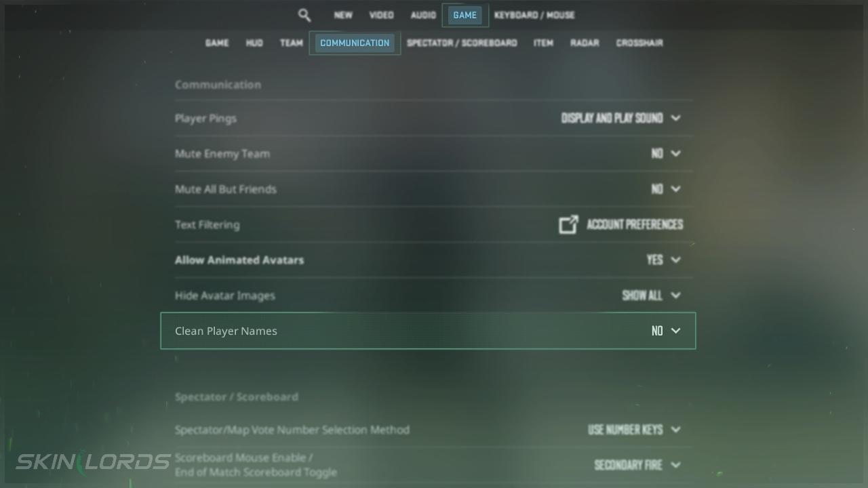Click the Mute All But Friends label
Viewport: 868px width, 488px height.
click(x=226, y=189)
